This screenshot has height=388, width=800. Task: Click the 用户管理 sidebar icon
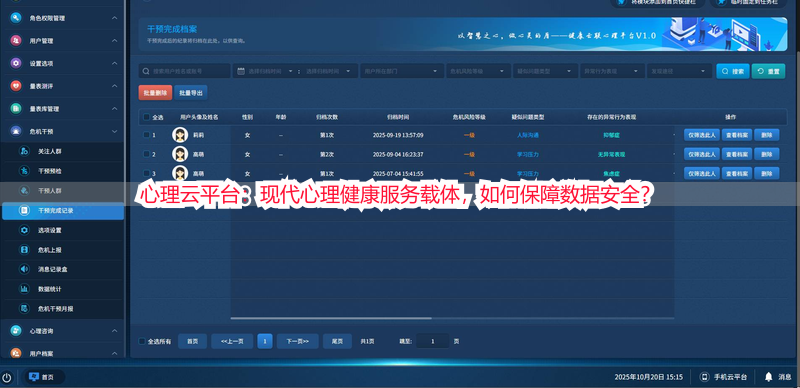[x=16, y=40]
